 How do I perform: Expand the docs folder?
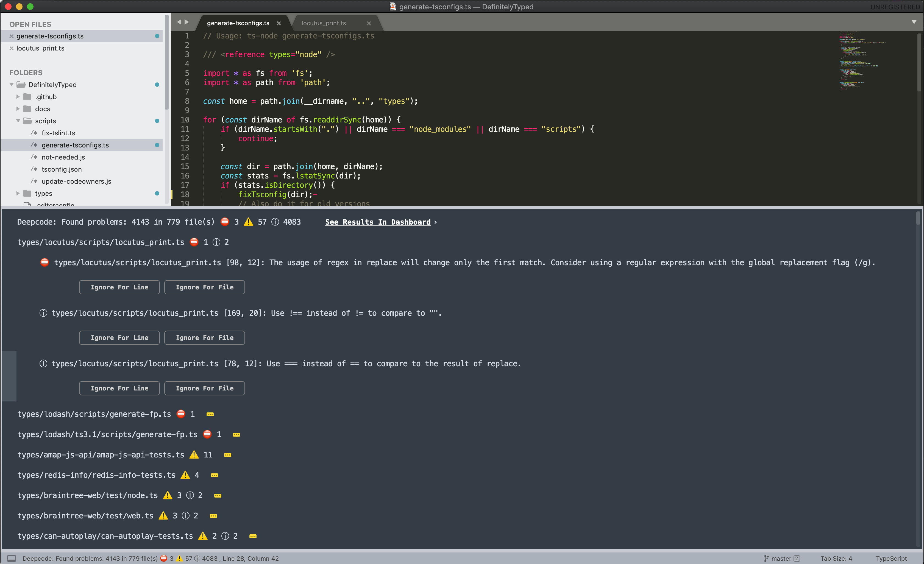coord(18,109)
